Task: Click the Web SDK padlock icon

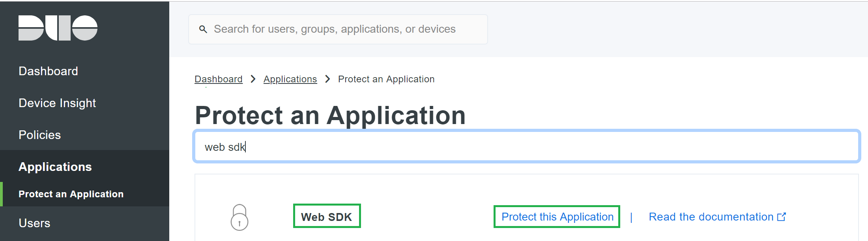Action: pyautogui.click(x=239, y=217)
